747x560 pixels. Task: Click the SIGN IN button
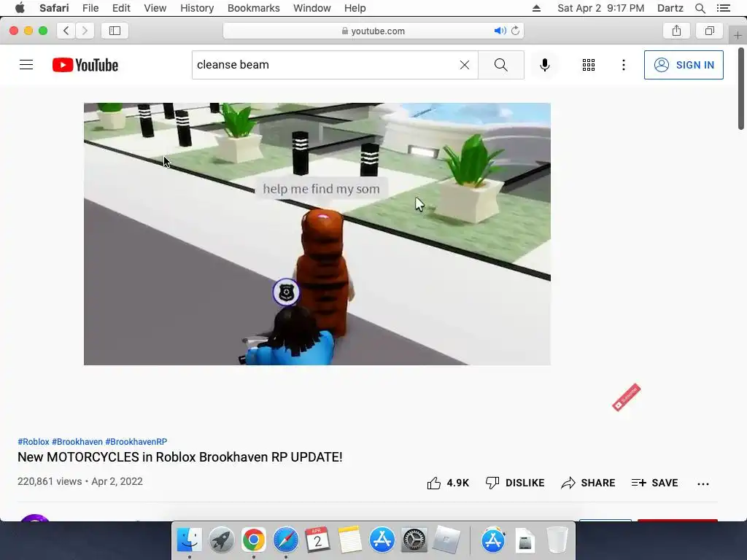(684, 65)
